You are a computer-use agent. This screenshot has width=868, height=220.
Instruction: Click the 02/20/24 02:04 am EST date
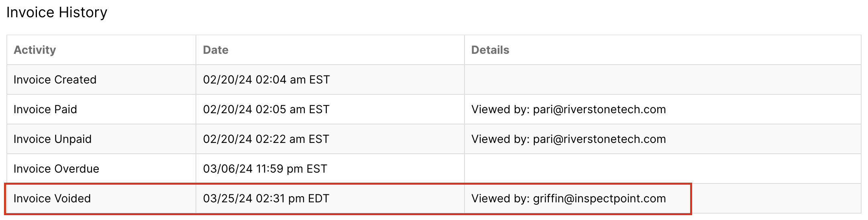point(266,79)
